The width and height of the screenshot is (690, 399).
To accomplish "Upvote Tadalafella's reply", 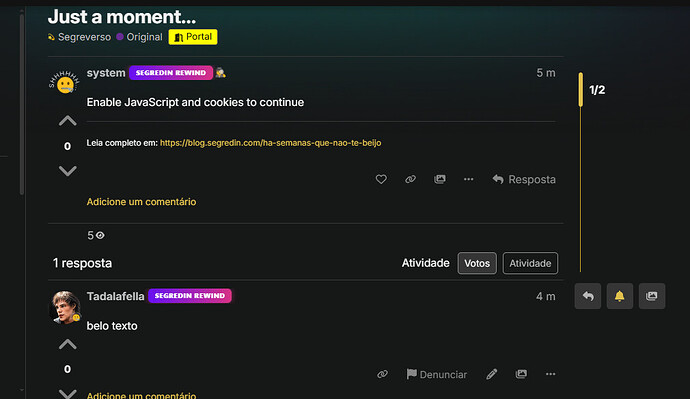I will click(67, 344).
